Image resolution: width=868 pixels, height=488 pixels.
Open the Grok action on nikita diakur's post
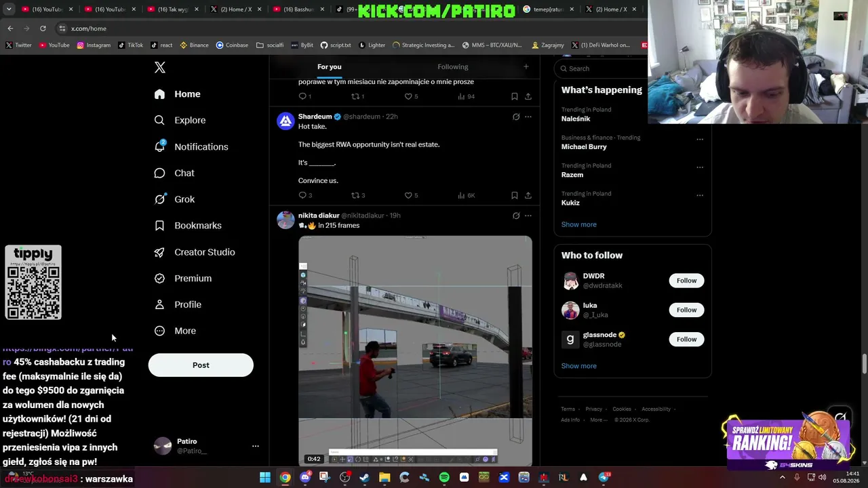pyautogui.click(x=516, y=216)
